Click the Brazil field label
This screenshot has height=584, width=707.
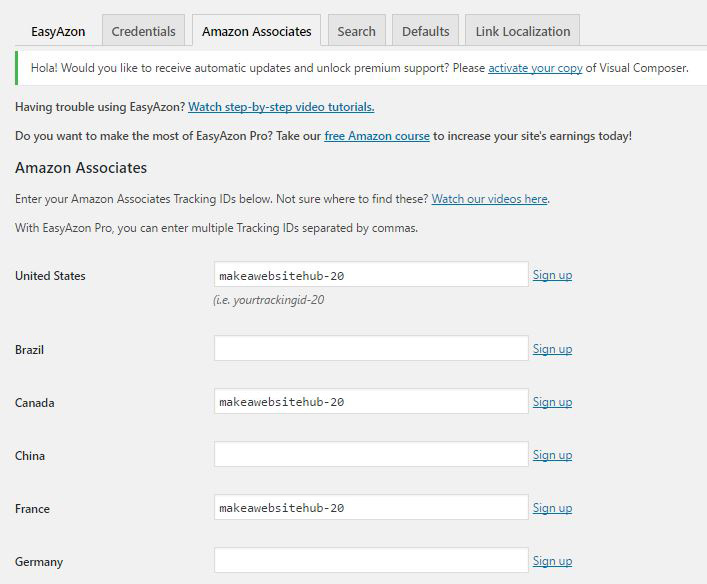29,349
